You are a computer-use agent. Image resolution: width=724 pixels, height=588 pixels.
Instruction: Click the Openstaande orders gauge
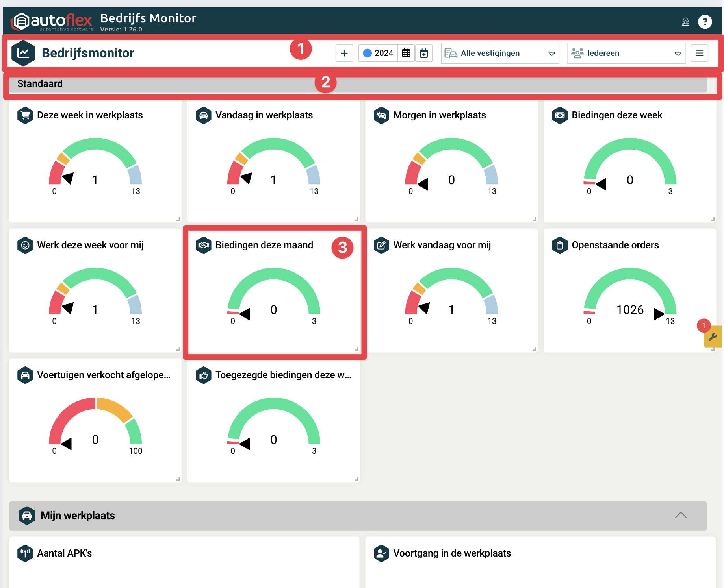point(629,295)
